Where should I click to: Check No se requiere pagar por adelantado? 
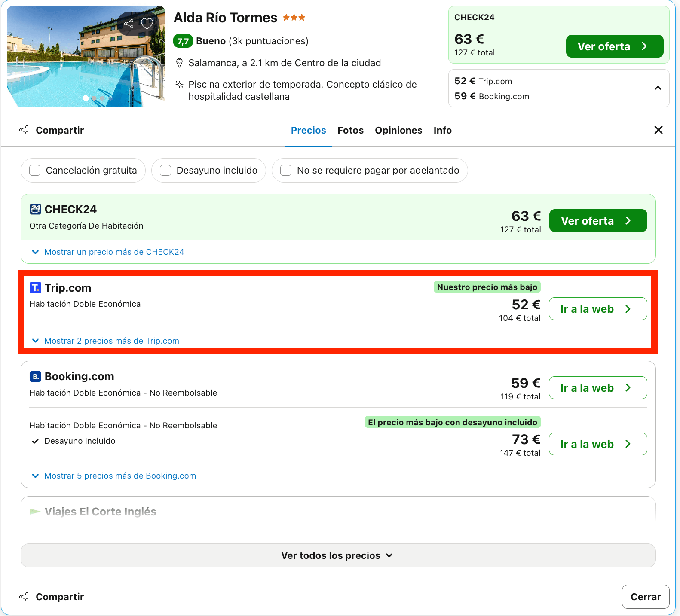[x=286, y=171]
